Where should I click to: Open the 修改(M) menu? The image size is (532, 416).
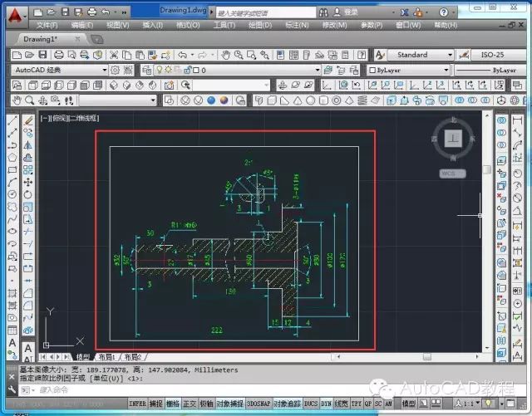click(334, 25)
